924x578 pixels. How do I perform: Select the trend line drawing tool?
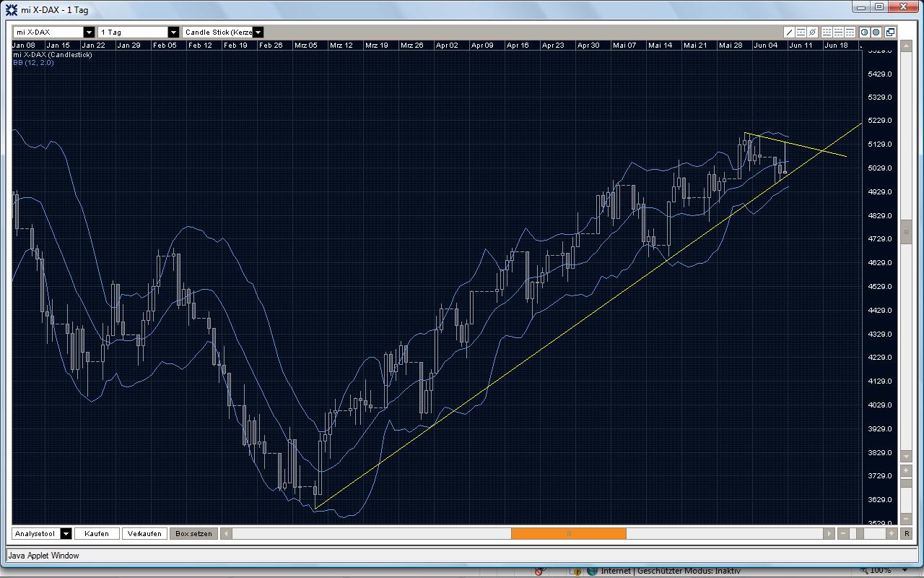[x=789, y=32]
